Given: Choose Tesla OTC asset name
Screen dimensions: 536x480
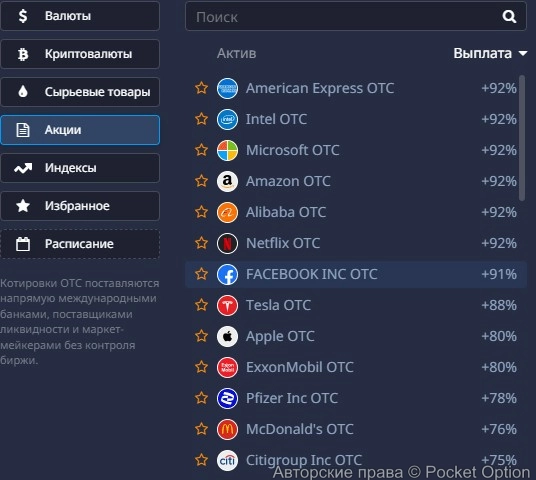Looking at the screenshot, I should tap(279, 305).
